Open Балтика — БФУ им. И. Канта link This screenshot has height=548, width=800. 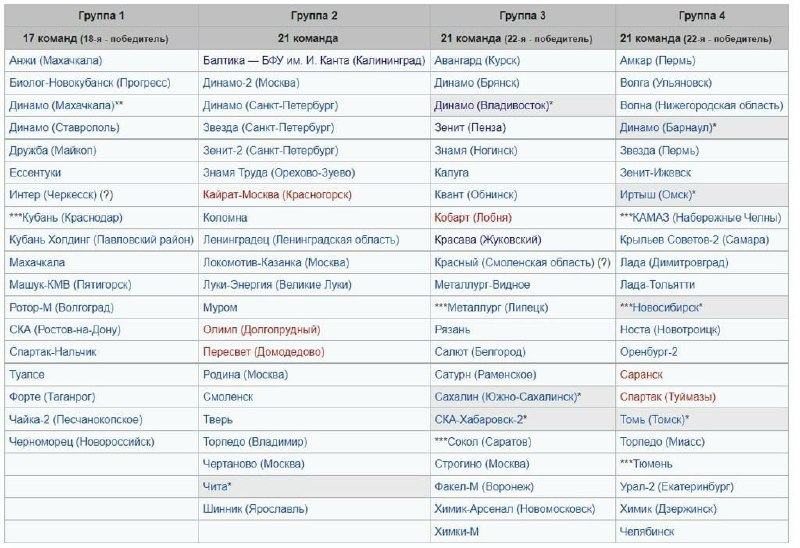tap(312, 60)
